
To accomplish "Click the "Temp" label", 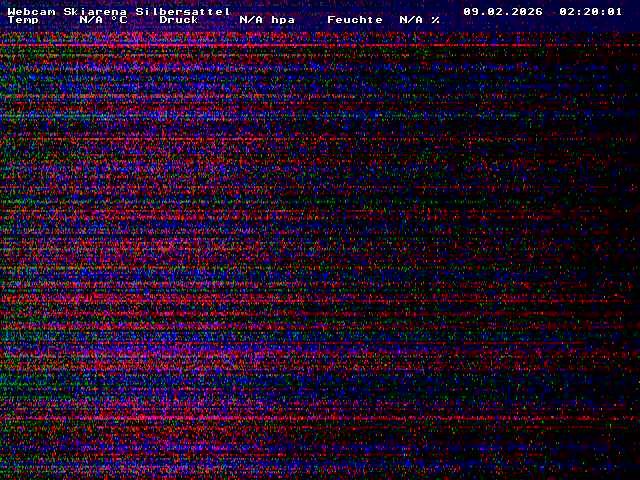I will coord(23,20).
